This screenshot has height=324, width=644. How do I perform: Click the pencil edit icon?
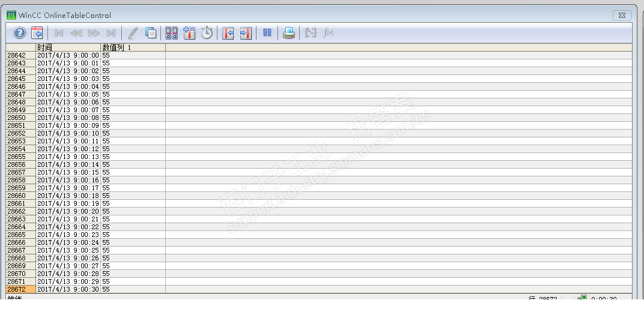(133, 33)
